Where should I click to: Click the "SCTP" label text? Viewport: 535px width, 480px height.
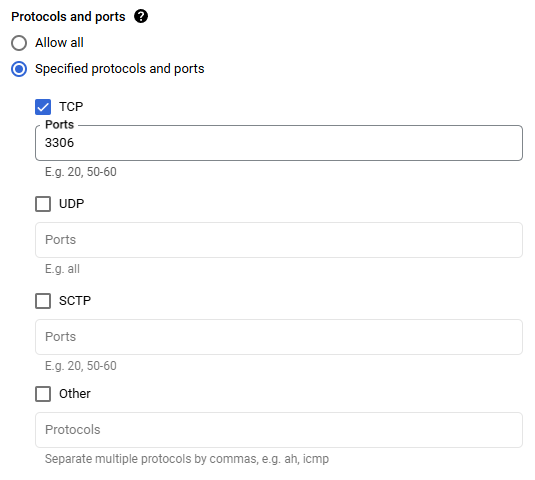[75, 301]
